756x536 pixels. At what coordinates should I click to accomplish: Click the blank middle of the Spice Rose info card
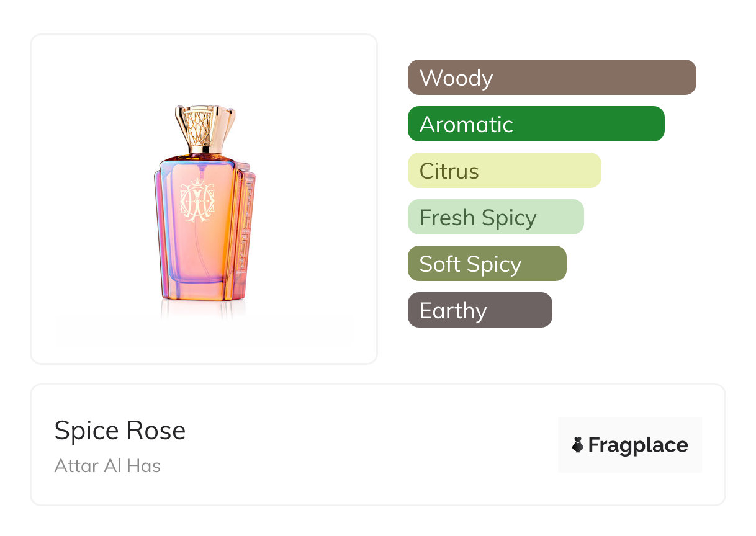(x=372, y=445)
